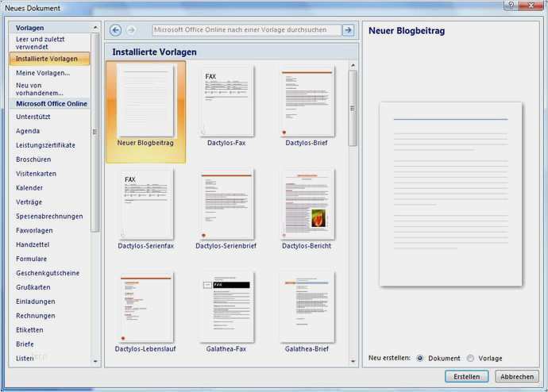Close the Neues Dokument dialog
This screenshot has width=548, height=392.
pyautogui.click(x=531, y=5)
